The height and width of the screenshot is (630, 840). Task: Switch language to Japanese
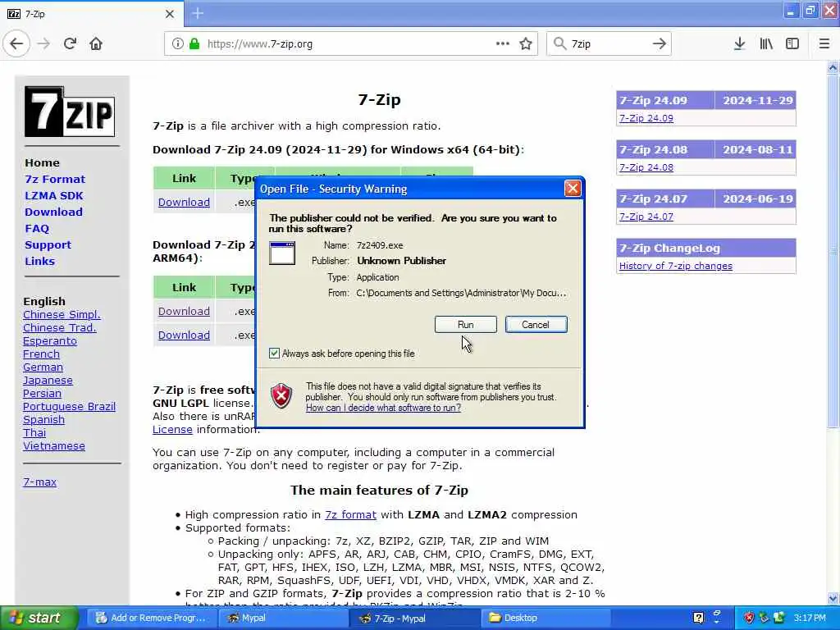[48, 381]
